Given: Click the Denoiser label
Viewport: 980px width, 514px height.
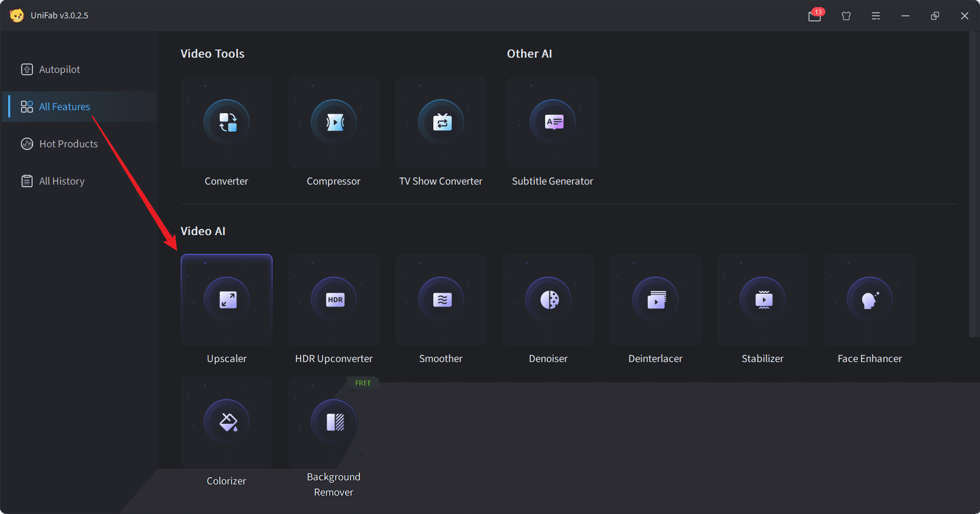Looking at the screenshot, I should click(x=548, y=358).
